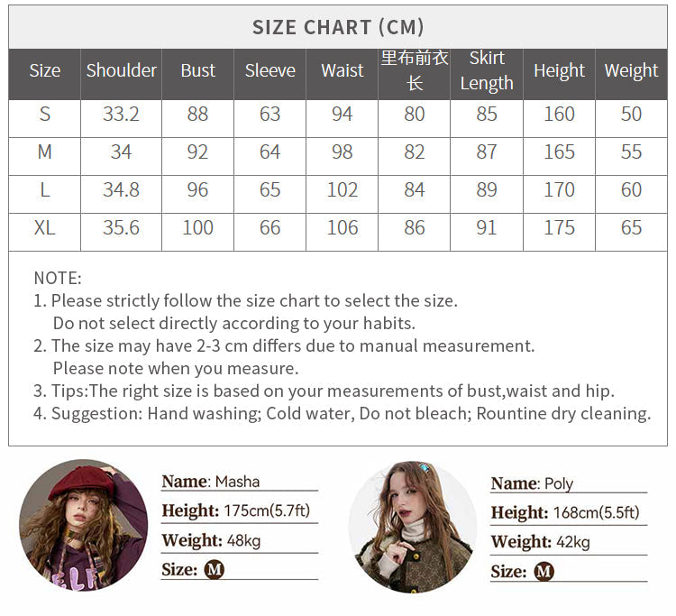Open Poly's circular model photo

pos(413,527)
